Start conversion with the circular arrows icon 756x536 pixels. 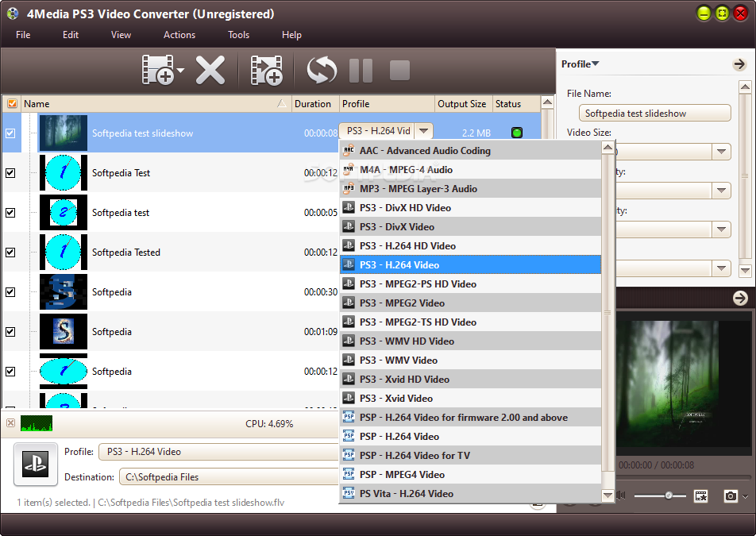click(322, 70)
